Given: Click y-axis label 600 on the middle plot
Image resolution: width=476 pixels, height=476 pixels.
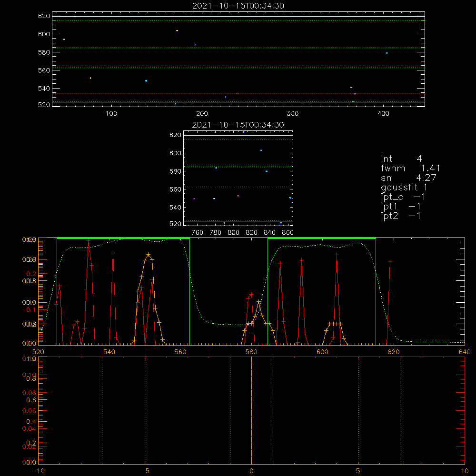Looking at the screenshot, I should [x=175, y=153].
